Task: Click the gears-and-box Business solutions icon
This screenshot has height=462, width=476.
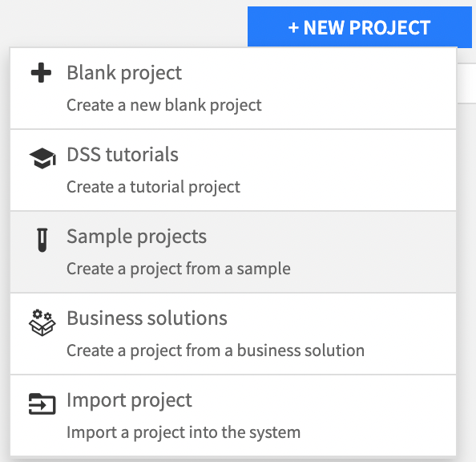Action: tap(42, 322)
